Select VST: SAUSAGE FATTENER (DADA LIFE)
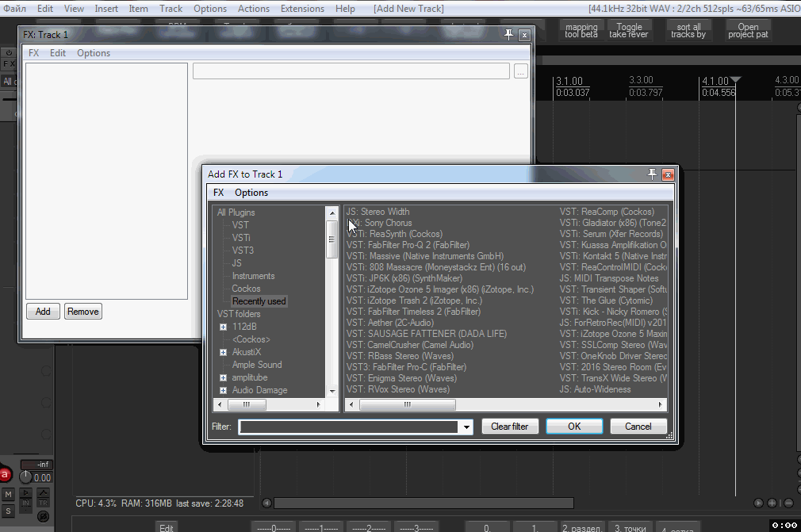This screenshot has width=801, height=532. (x=427, y=334)
